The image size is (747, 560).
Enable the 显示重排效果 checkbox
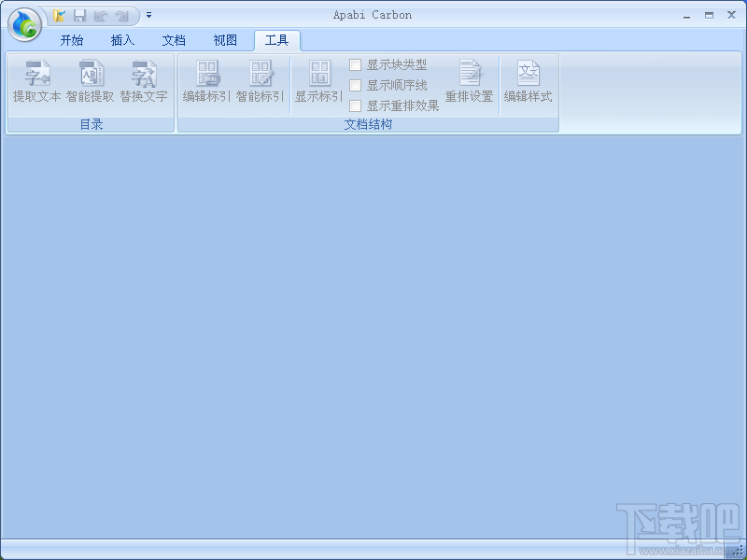[x=355, y=105]
